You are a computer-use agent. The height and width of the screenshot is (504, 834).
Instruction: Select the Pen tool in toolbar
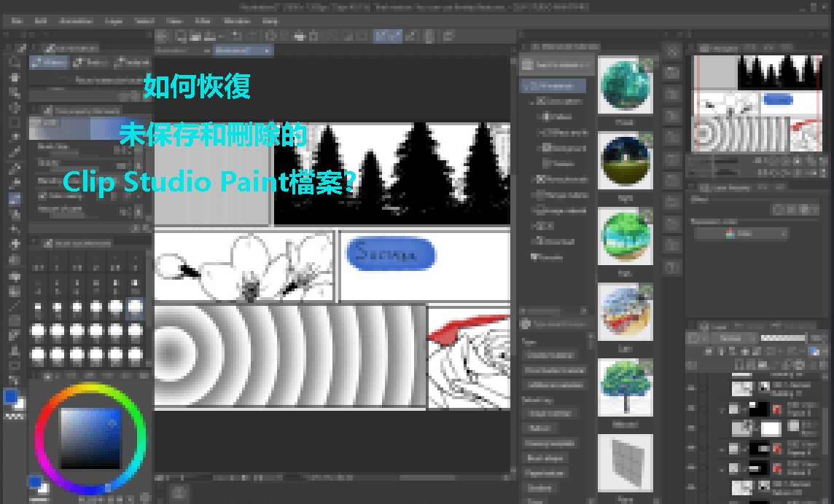point(14,168)
